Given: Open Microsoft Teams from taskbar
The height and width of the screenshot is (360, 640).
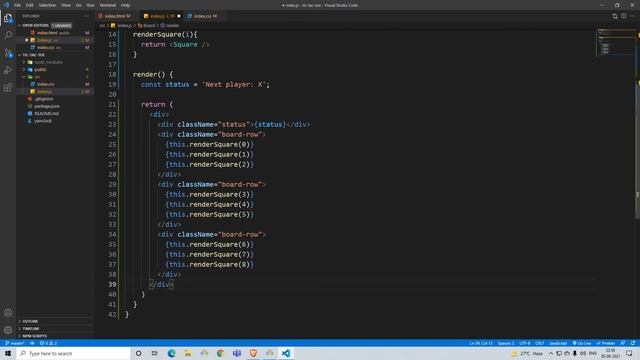Looking at the screenshot, I should click(x=237, y=353).
